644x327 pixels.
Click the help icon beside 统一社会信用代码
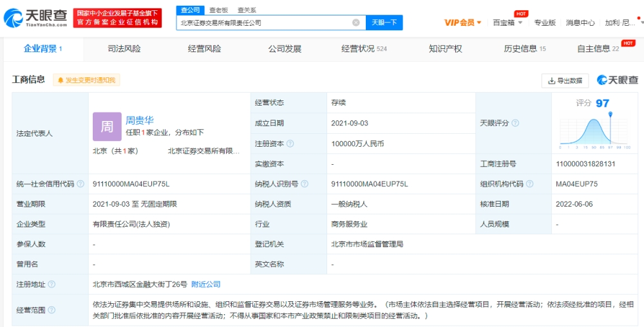80,184
